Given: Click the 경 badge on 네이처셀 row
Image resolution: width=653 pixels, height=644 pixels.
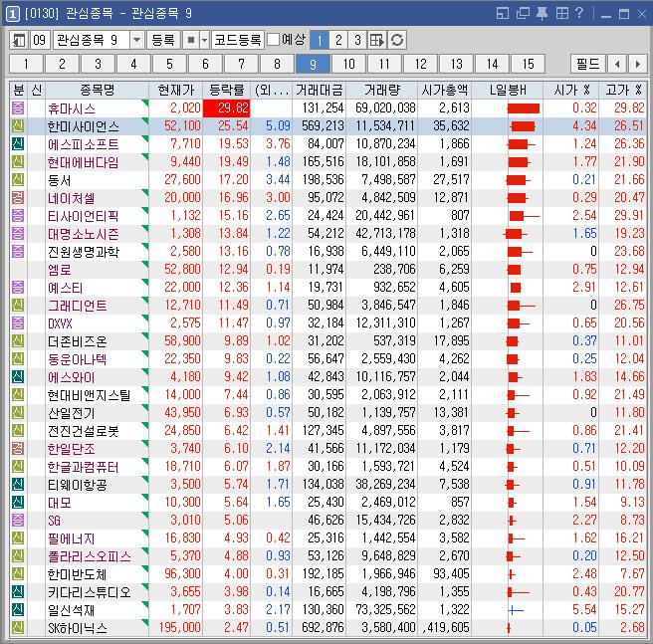Looking at the screenshot, I should [18, 198].
